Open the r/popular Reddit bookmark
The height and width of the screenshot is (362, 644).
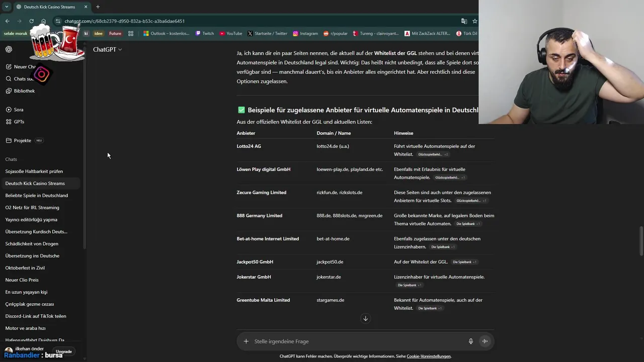[x=336, y=34]
